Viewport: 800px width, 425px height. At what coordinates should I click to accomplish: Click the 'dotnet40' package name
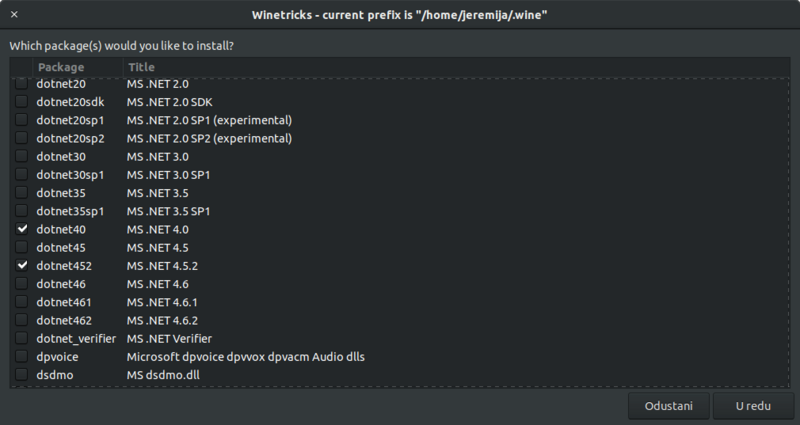tap(61, 230)
